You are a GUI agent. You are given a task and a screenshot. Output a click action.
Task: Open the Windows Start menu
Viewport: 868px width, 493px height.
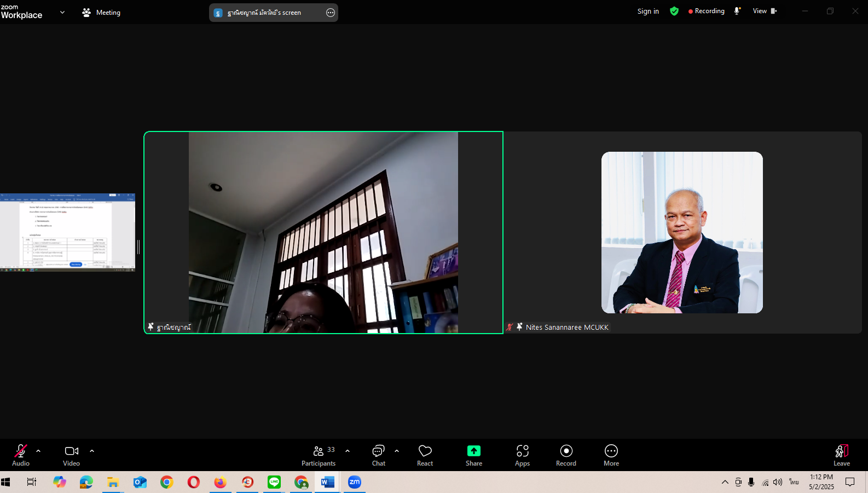point(6,482)
